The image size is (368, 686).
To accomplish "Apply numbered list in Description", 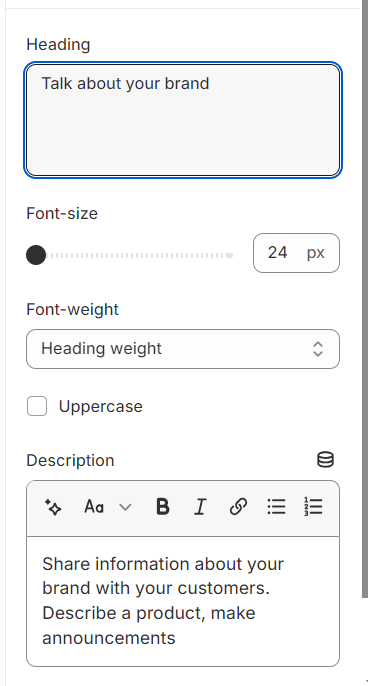I will [313, 507].
